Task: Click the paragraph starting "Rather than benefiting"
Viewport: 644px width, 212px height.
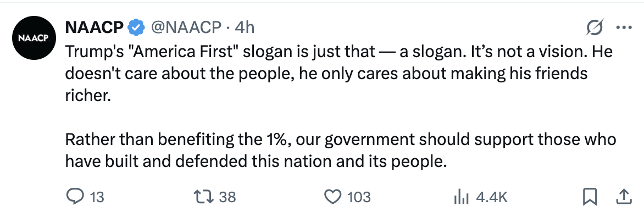Action: (341, 150)
